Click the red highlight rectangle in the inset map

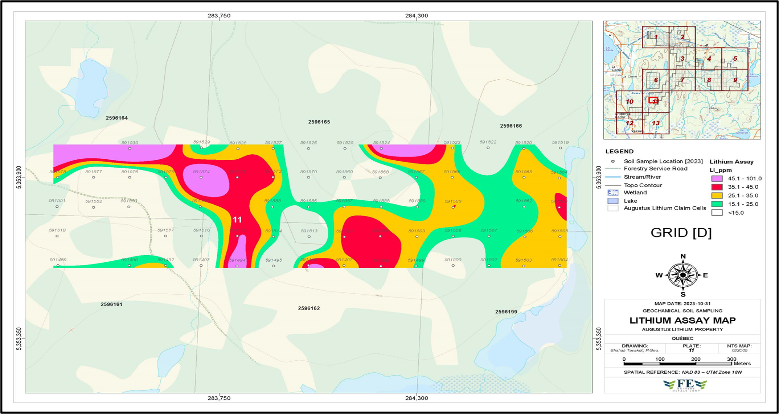(654, 100)
